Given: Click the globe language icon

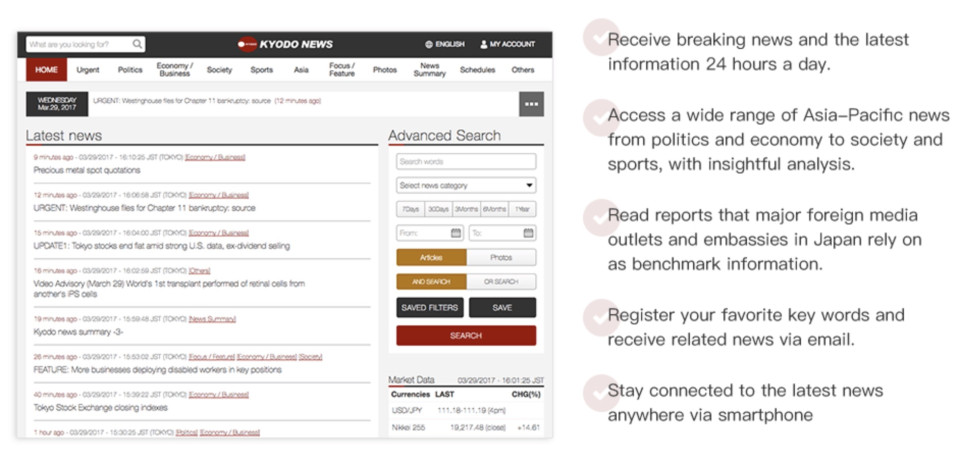Looking at the screenshot, I should [x=429, y=44].
